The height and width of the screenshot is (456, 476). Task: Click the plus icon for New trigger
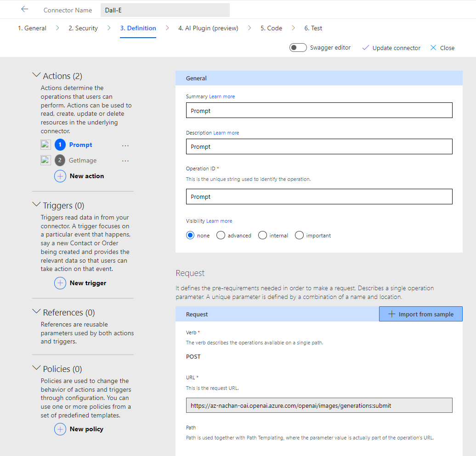60,283
